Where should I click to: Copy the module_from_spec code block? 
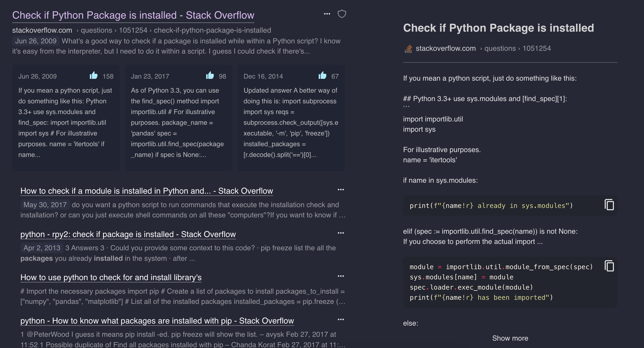[x=609, y=266]
